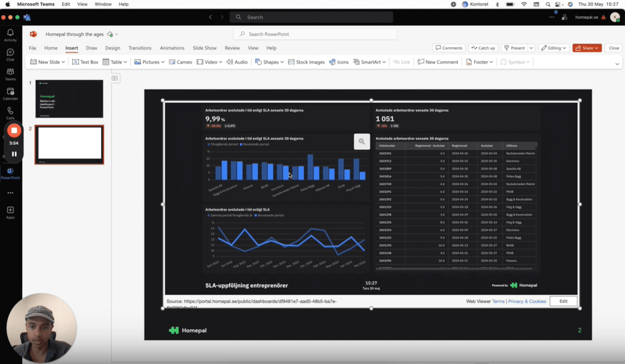Screen dimensions: 625x364
Task: Open the Privacy & Cookies link
Action: [527, 301]
